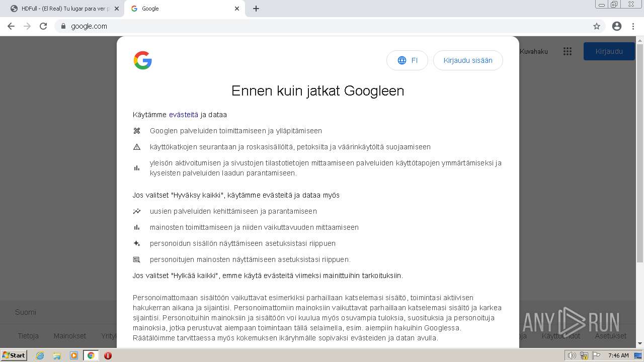Image resolution: width=644 pixels, height=362 pixels.
Task: Open the Asetukset footer link
Action: (610, 336)
